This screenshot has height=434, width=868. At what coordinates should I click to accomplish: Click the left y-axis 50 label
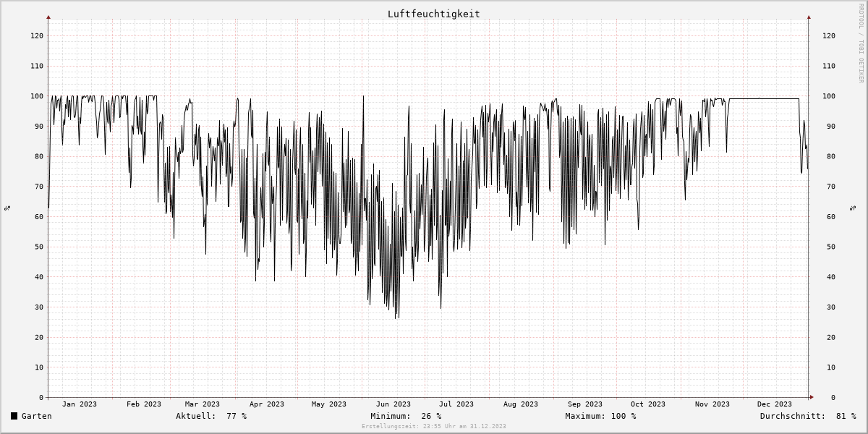click(x=39, y=247)
